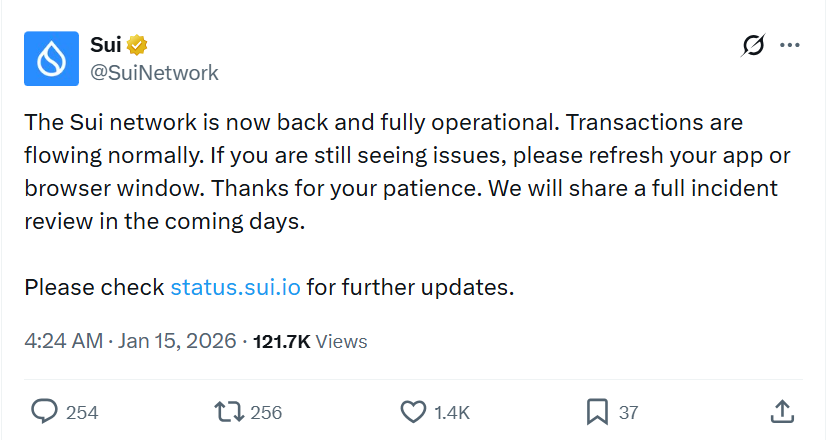
Task: Open the Grok explain-post icon
Action: point(753,46)
